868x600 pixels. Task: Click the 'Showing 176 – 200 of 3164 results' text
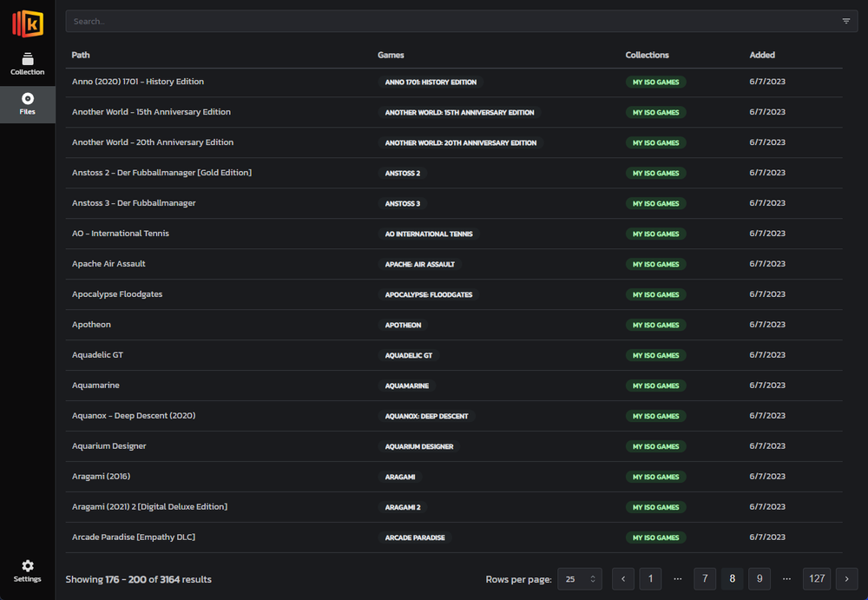(x=138, y=579)
